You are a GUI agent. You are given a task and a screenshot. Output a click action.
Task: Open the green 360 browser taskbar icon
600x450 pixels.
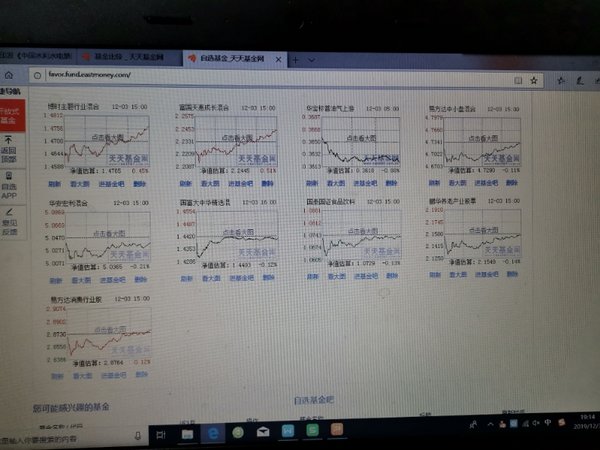point(238,433)
